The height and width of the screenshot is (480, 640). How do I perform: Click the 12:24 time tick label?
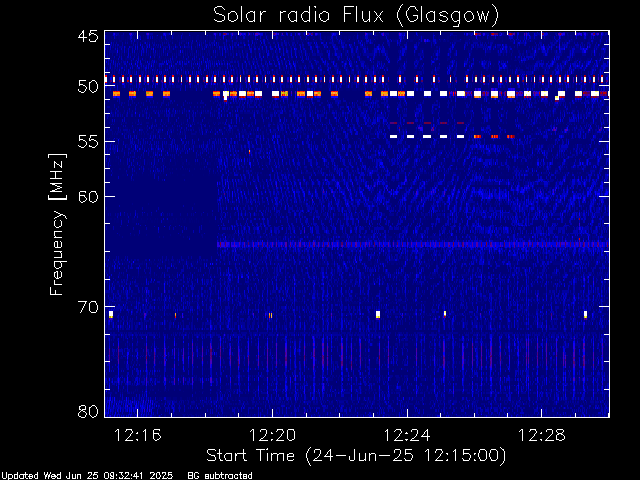[407, 435]
